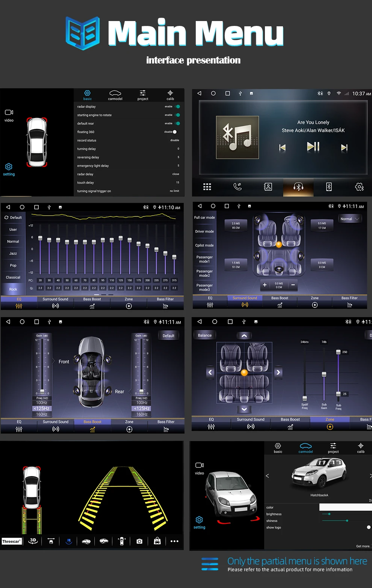The height and width of the screenshot is (588, 372).
Task: Go back on the 10:37 AM screen
Action: tap(200, 93)
